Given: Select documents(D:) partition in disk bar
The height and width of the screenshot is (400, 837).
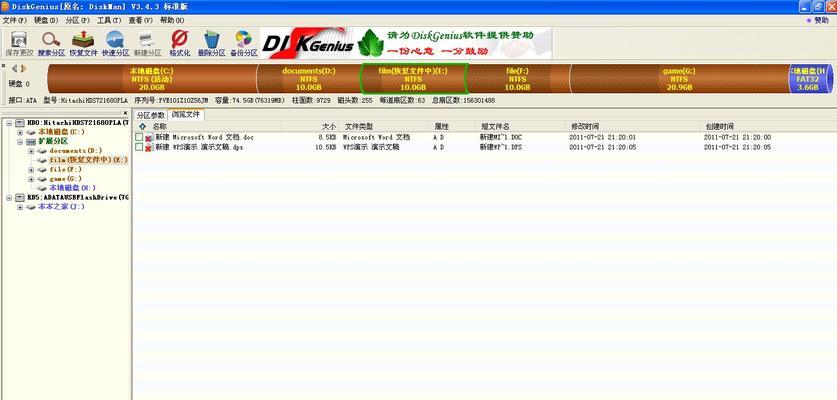Looking at the screenshot, I should [x=309, y=79].
